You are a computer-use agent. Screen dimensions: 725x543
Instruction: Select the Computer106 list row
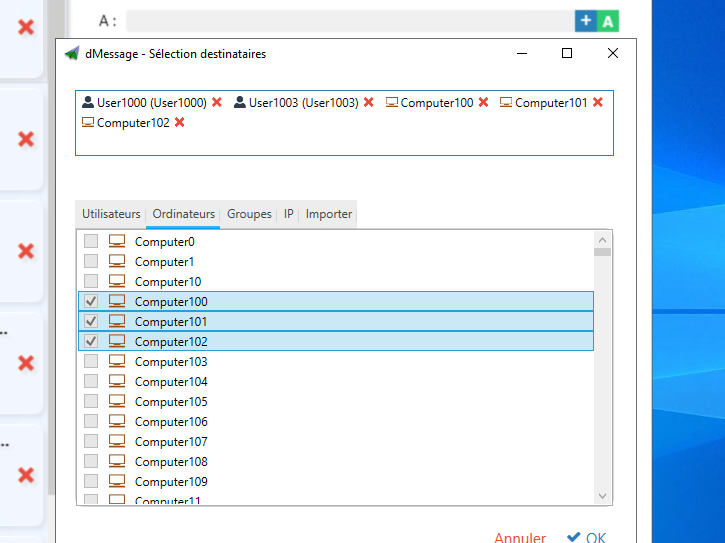(171, 422)
